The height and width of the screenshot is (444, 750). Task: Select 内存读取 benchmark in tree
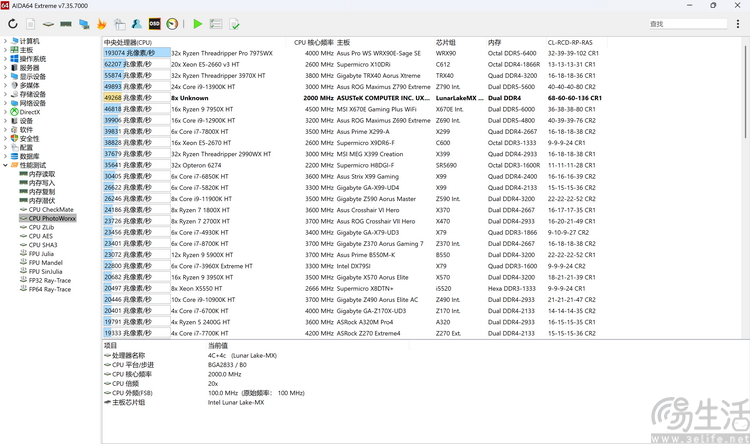pos(42,174)
